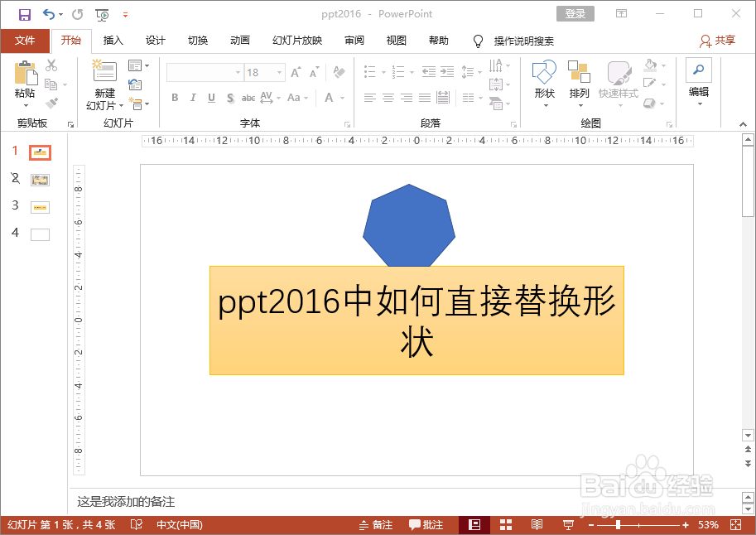Screen dimensions: 756x535
Task: Select slide 3 thumbnail
Action: tap(40, 207)
